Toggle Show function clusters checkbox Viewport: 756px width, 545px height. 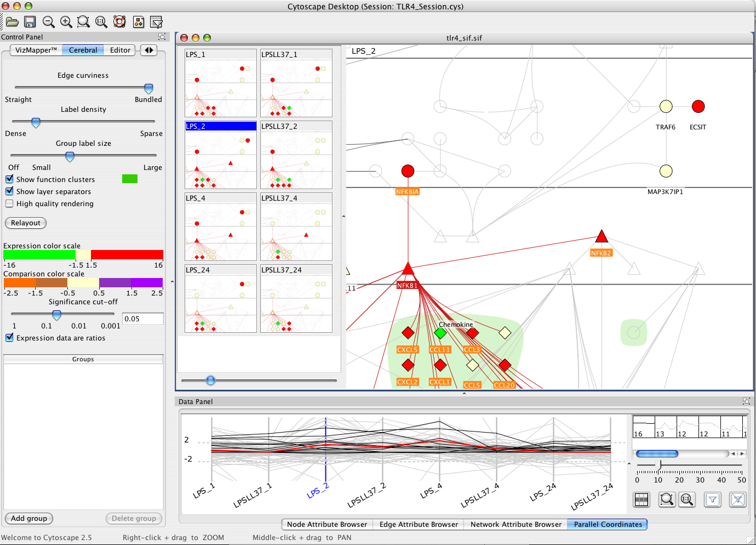pyautogui.click(x=9, y=179)
